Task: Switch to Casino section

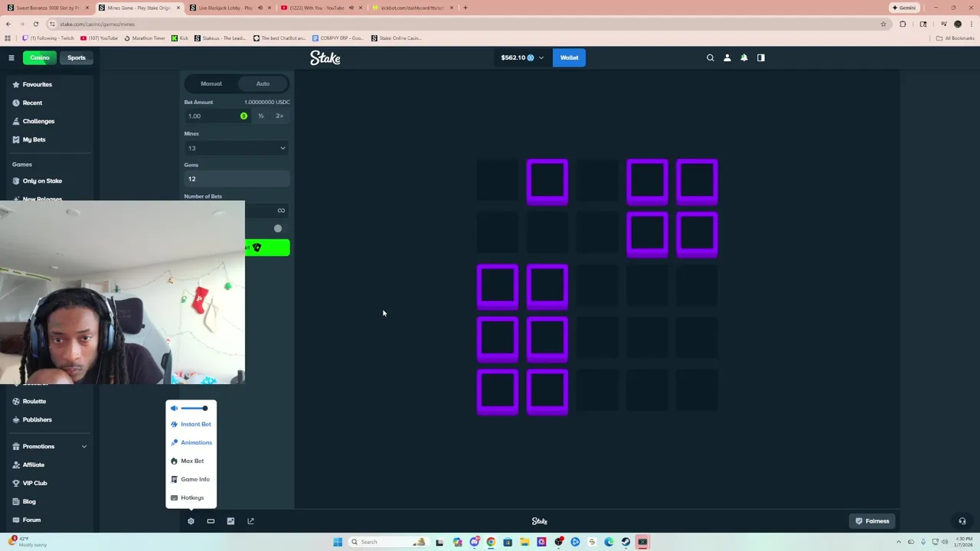Action: (40, 57)
